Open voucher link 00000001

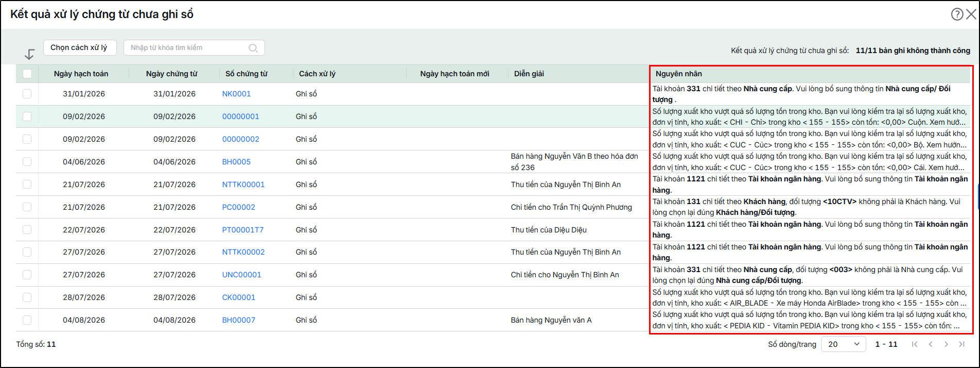[x=240, y=116]
